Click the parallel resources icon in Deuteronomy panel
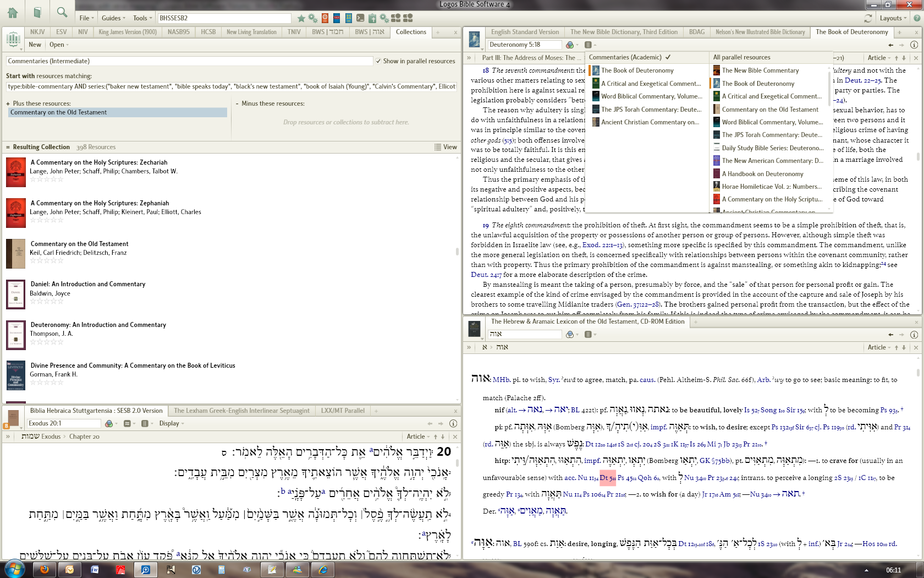 coord(588,45)
